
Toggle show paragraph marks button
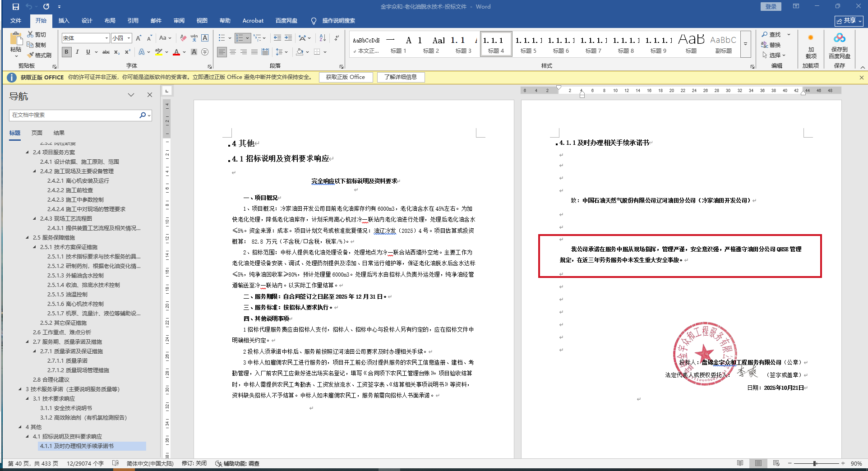click(337, 38)
